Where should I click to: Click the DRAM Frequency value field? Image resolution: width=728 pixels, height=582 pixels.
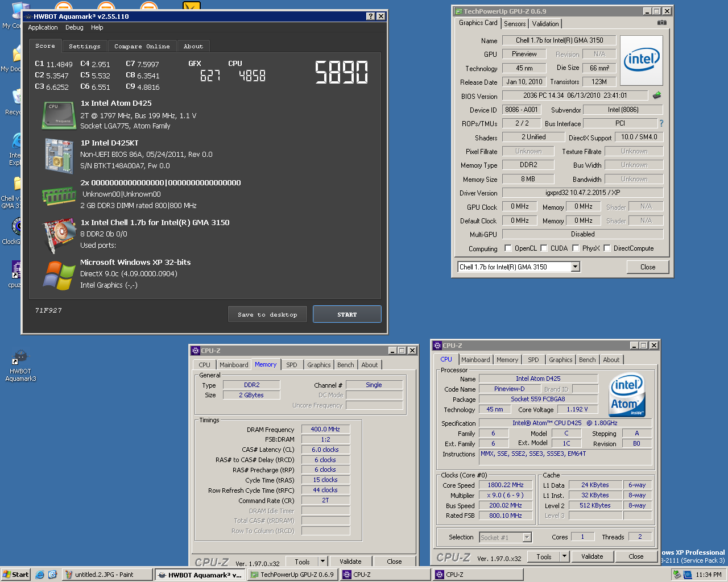tap(325, 430)
